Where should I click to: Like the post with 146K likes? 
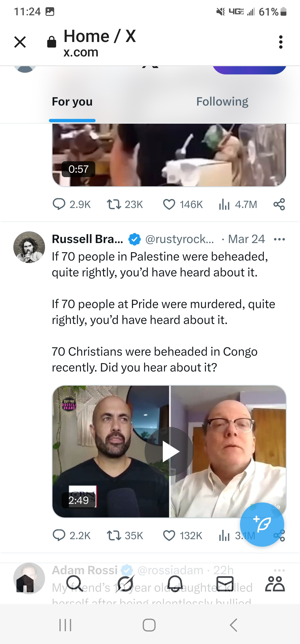169,204
